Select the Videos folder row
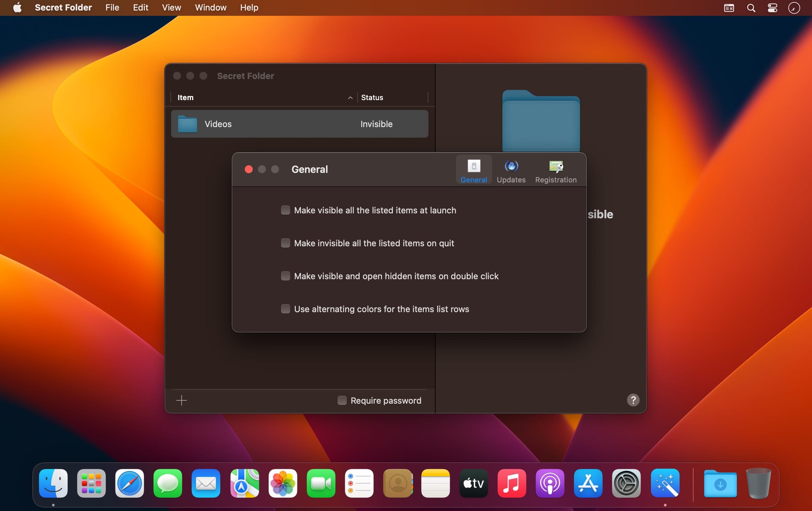The height and width of the screenshot is (511, 812). [x=299, y=124]
